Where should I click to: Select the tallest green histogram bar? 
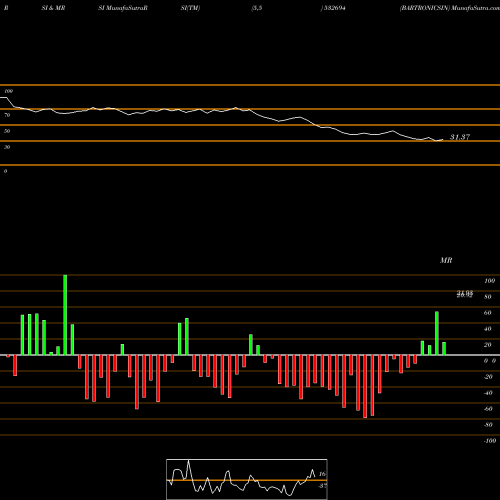click(x=65, y=315)
